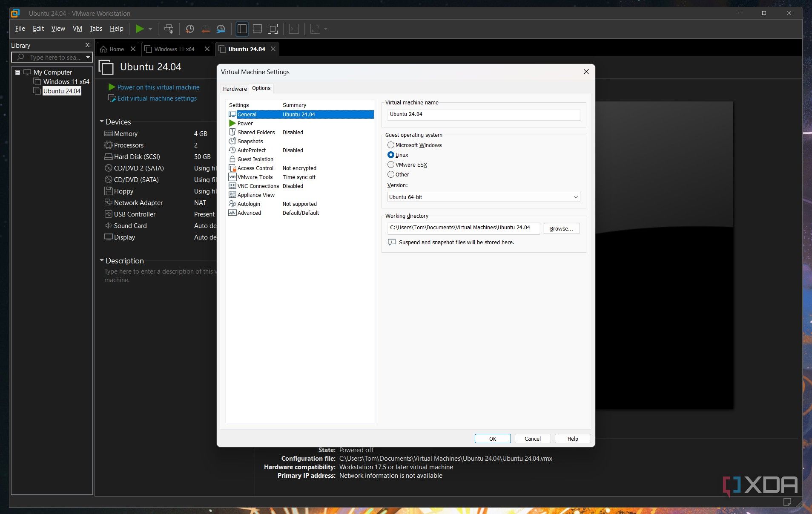Click the Memory device row
The height and width of the screenshot is (514, 812).
[160, 133]
